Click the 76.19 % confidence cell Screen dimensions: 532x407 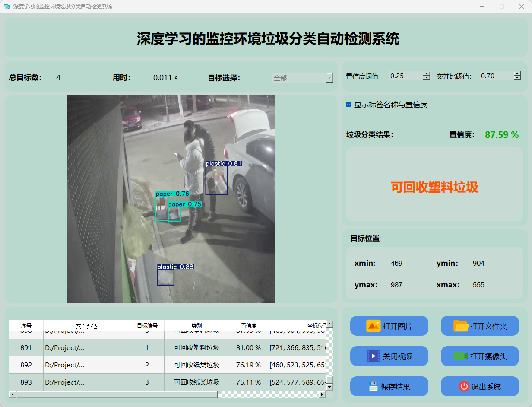click(x=249, y=365)
